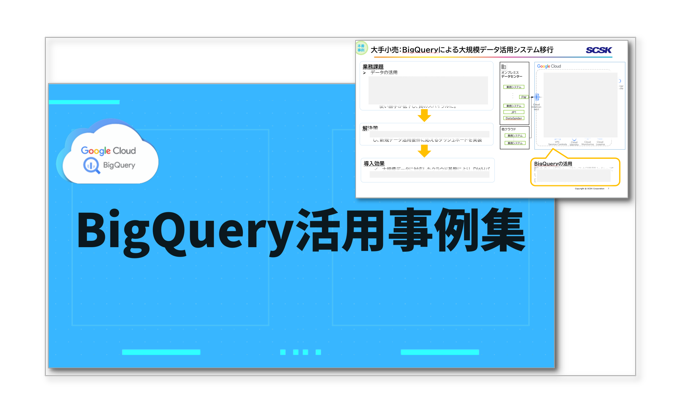Click the yellow arrow above 導入効果 section
Image resolution: width=686 pixels, height=411 pixels.
pyautogui.click(x=424, y=151)
